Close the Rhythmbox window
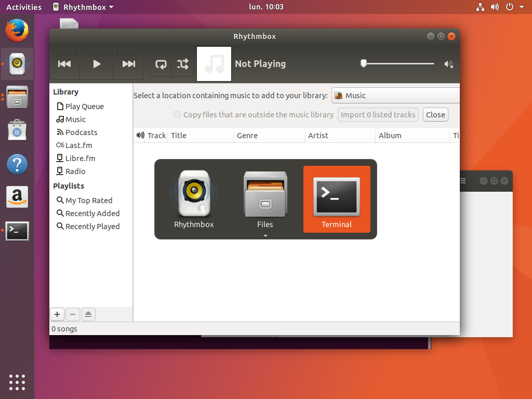This screenshot has width=532, height=399. click(x=451, y=36)
